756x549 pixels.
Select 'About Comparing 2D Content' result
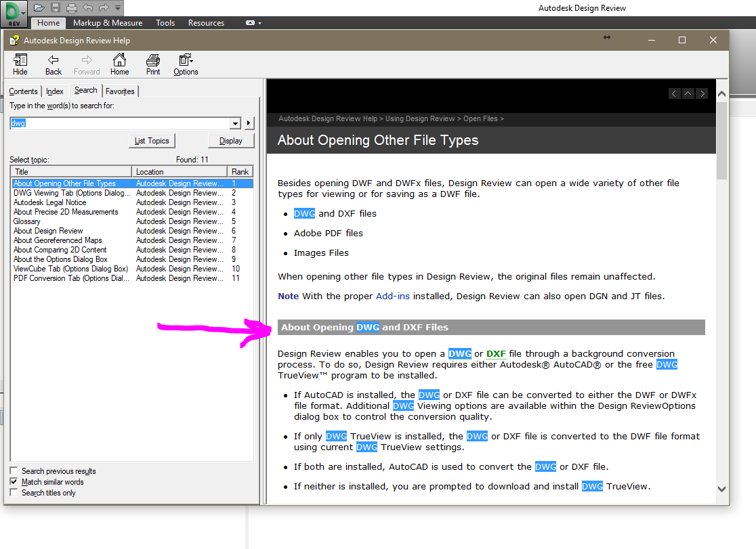click(132, 250)
